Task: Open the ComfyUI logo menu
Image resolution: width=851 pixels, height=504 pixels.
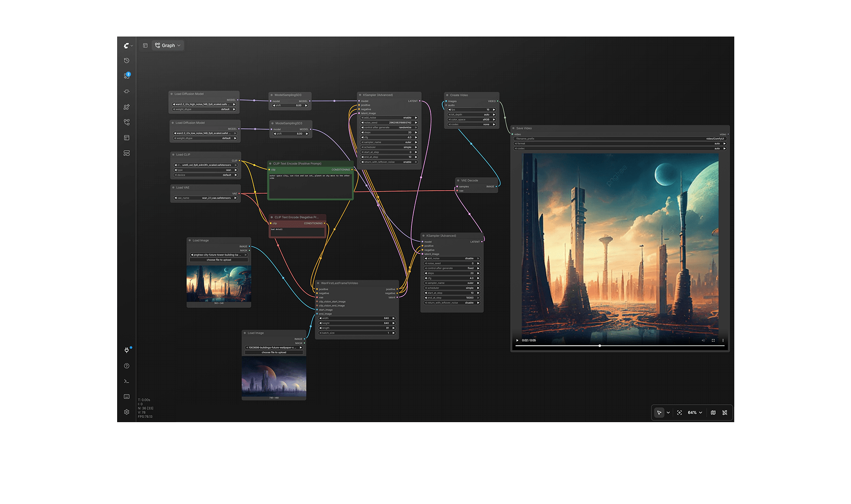Action: click(x=127, y=45)
